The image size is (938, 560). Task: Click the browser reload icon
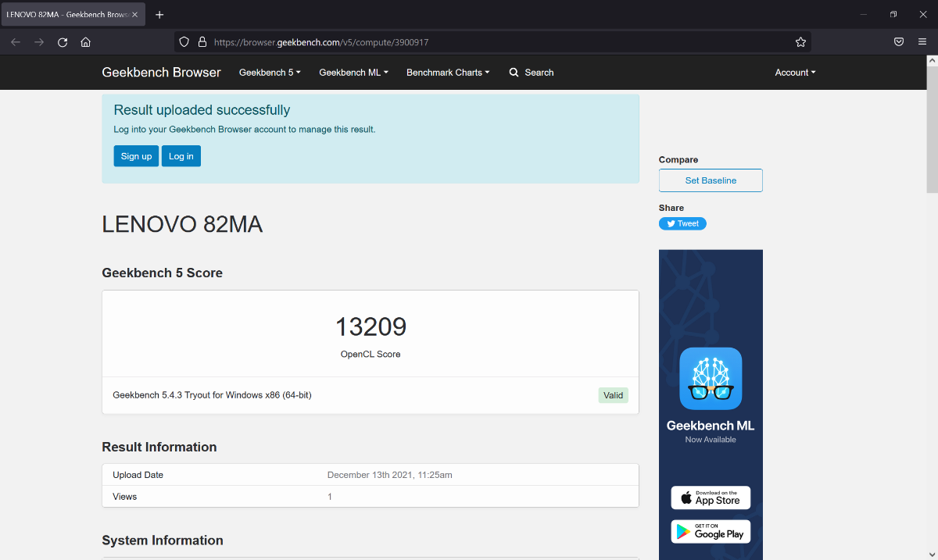[63, 42]
